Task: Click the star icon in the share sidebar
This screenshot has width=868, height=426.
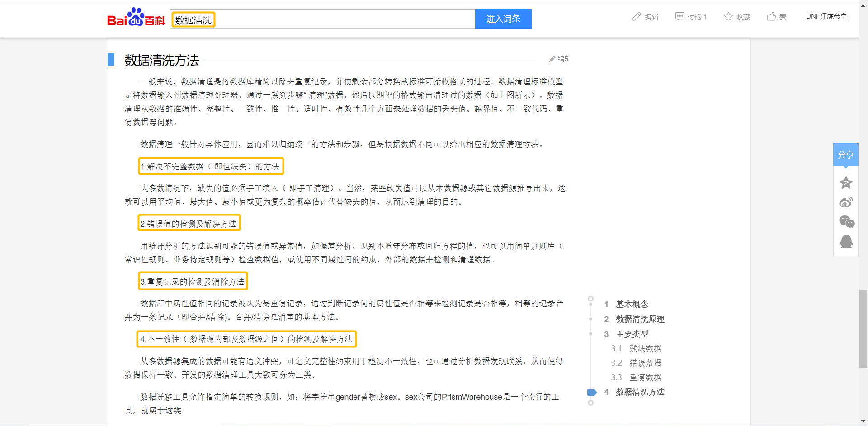Action: click(x=846, y=183)
